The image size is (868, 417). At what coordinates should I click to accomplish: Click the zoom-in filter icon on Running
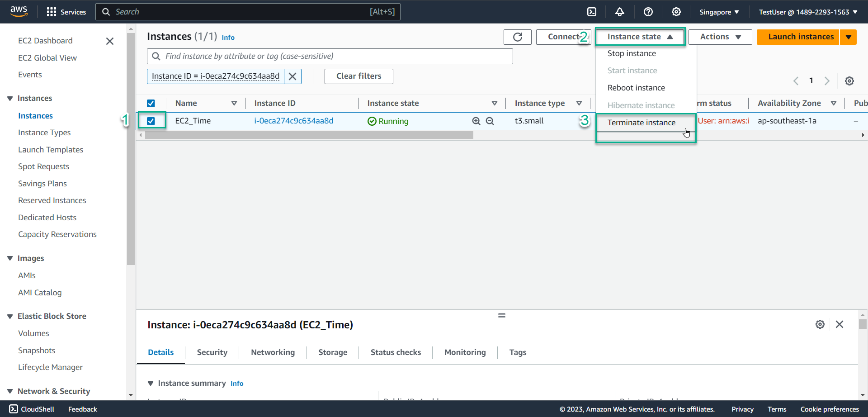click(476, 121)
